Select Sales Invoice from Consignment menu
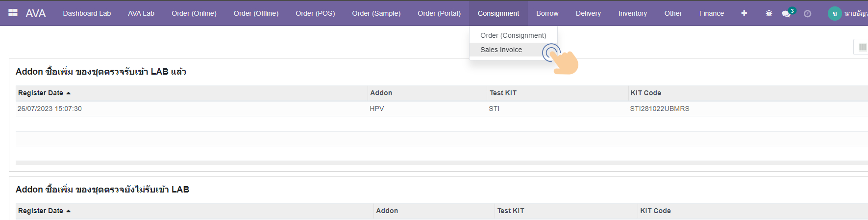Viewport: 868px width, 220px height. point(501,50)
